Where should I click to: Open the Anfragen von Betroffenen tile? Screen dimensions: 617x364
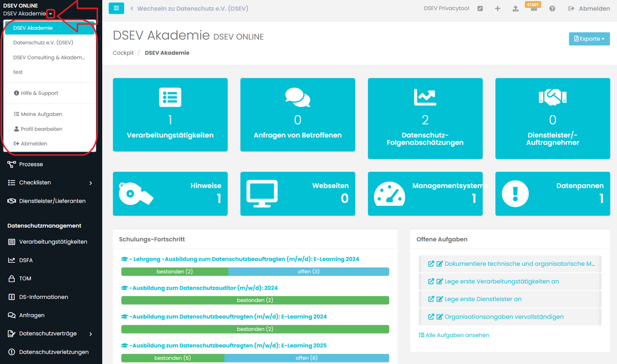[x=297, y=115]
